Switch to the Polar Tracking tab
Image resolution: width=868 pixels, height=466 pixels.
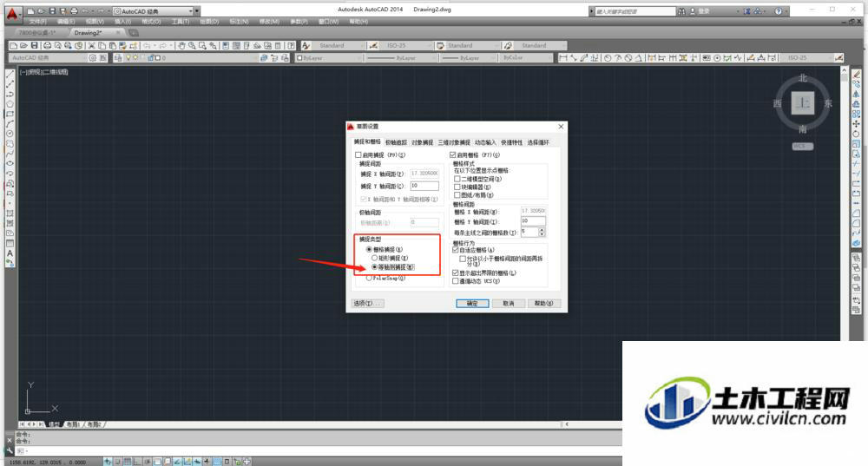coord(396,143)
